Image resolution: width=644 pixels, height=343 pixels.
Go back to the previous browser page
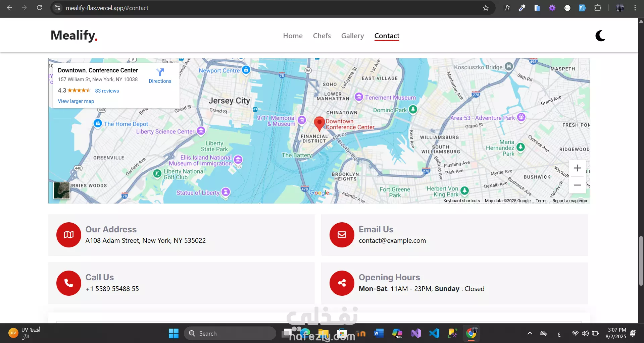9,8
